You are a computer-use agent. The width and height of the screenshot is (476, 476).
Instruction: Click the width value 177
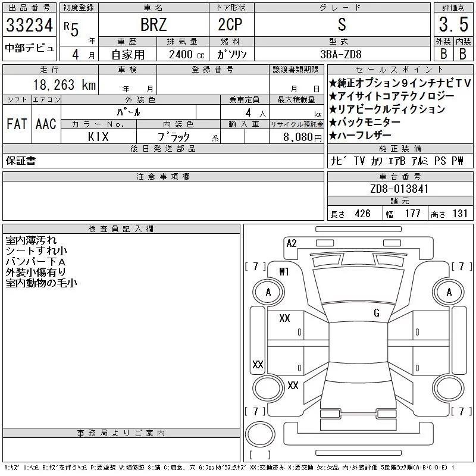(413, 214)
